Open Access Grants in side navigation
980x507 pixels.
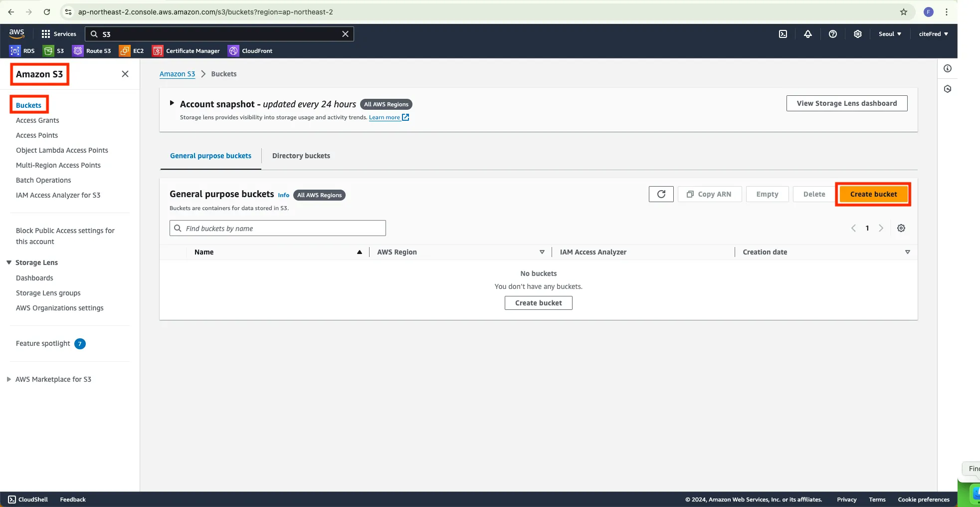click(37, 120)
